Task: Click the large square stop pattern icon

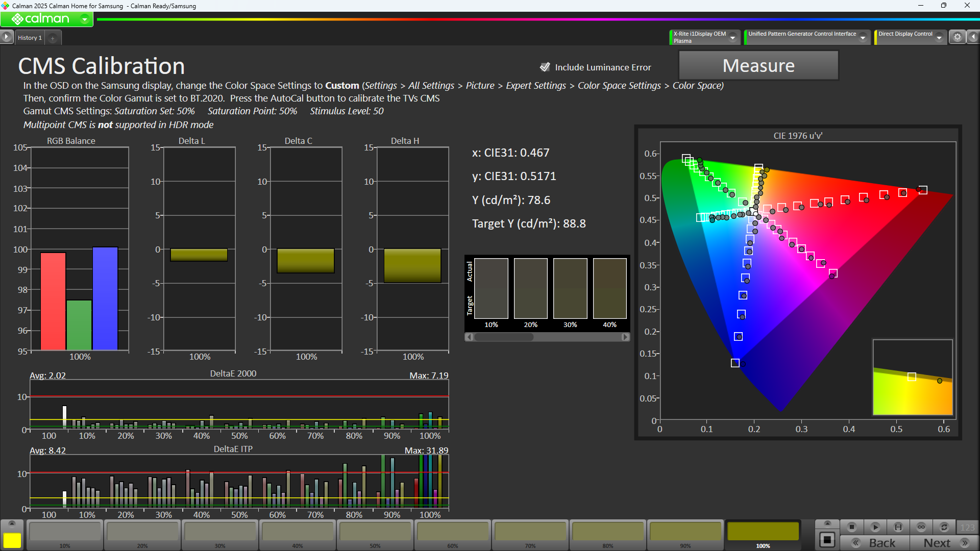Action: click(827, 540)
